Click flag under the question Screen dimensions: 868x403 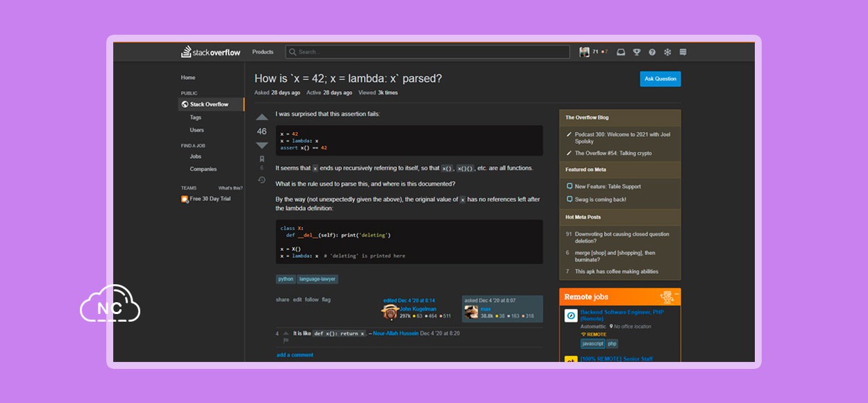pos(326,299)
